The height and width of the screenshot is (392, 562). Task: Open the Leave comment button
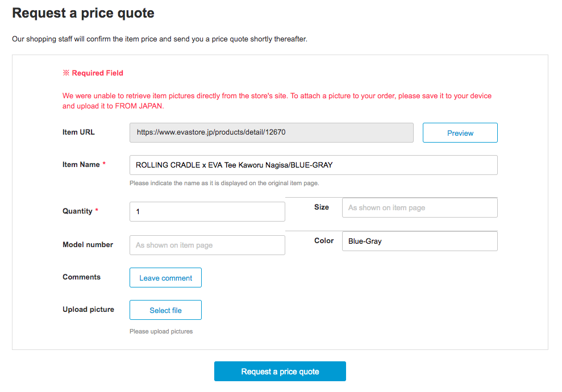[x=165, y=277]
